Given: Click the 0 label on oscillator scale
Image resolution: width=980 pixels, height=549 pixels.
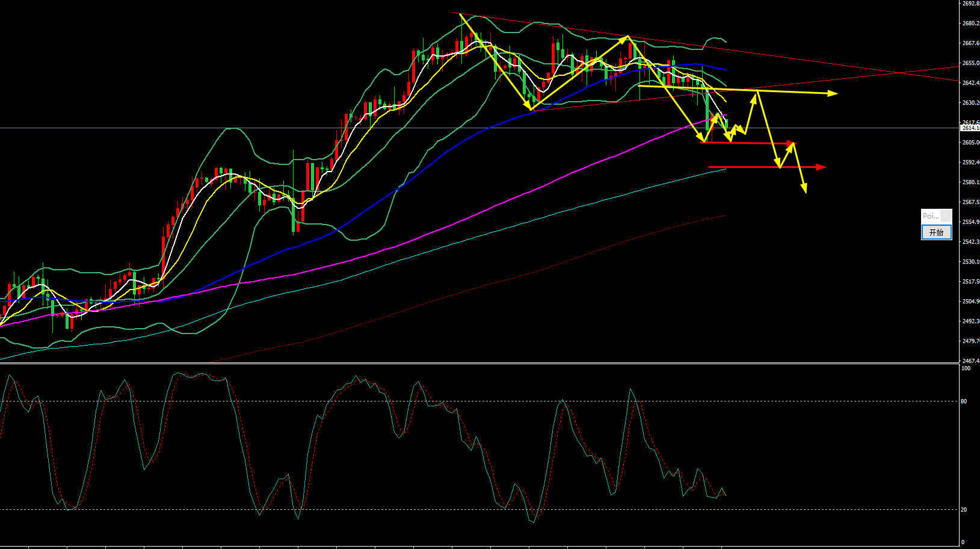Looking at the screenshot, I should (963, 542).
